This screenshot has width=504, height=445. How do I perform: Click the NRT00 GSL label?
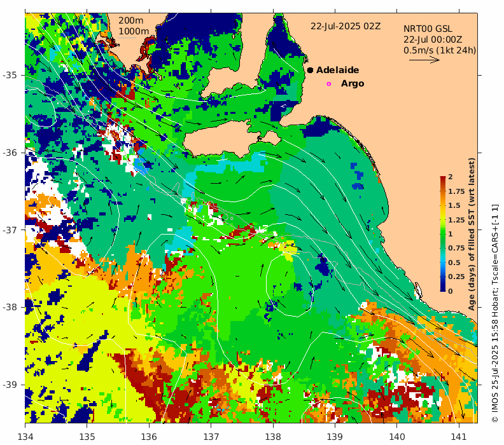[428, 29]
